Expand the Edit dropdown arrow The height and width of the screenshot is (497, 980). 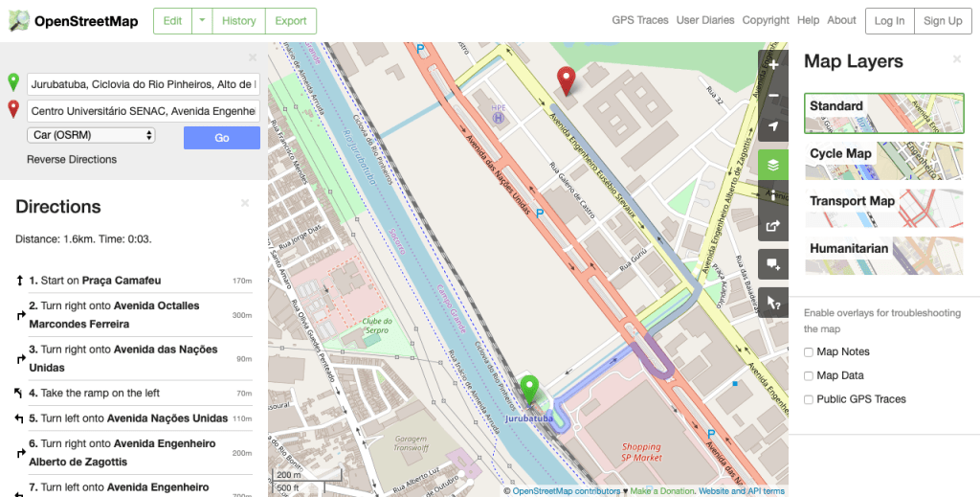[x=202, y=21]
